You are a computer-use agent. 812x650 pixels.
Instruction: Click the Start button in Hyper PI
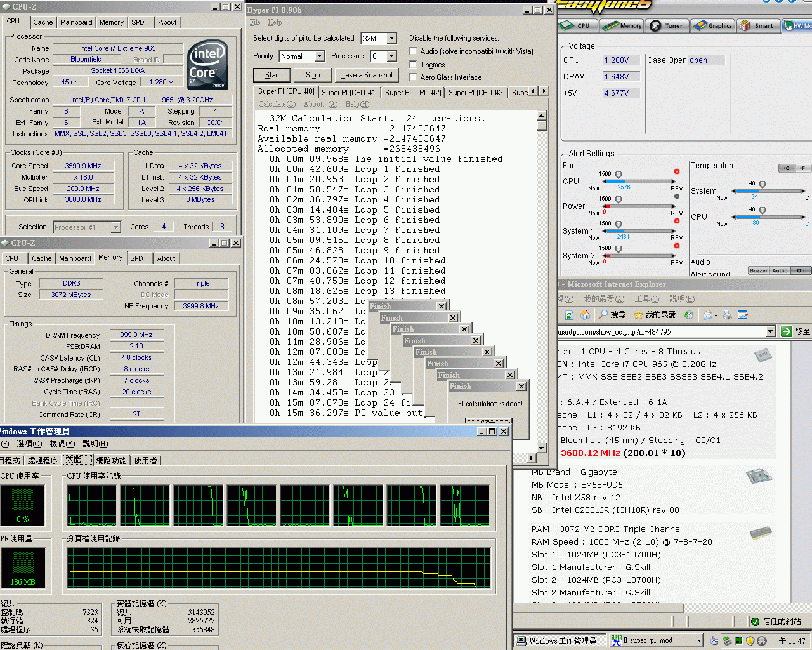[x=272, y=75]
